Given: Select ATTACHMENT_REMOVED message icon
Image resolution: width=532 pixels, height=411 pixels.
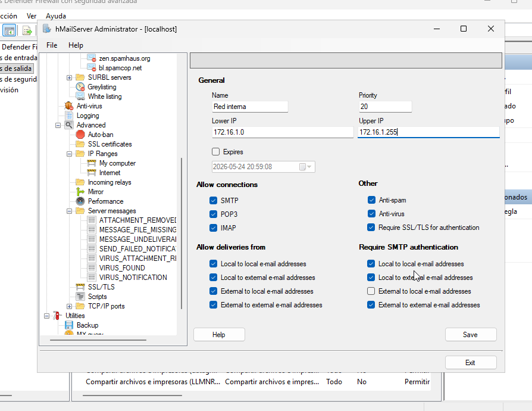Looking at the screenshot, I should (x=91, y=220).
